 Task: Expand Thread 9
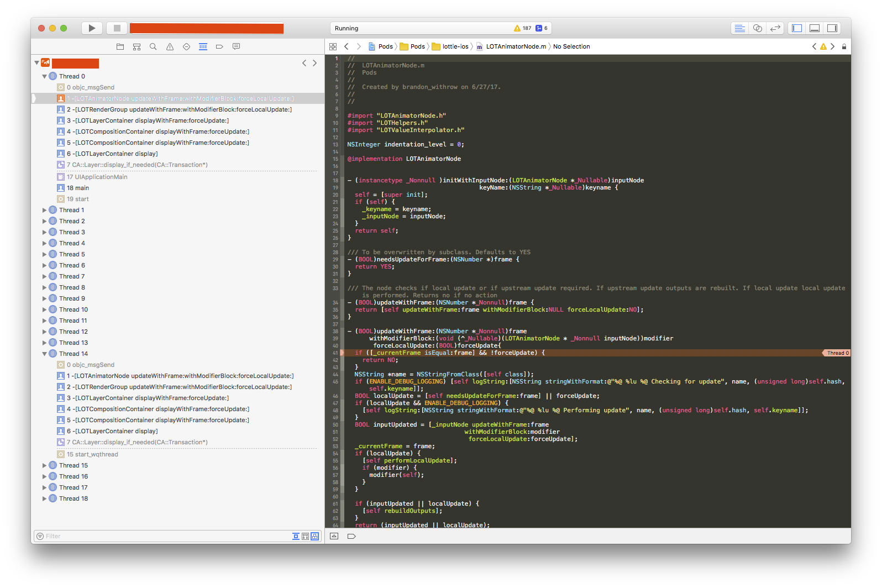[x=45, y=298]
